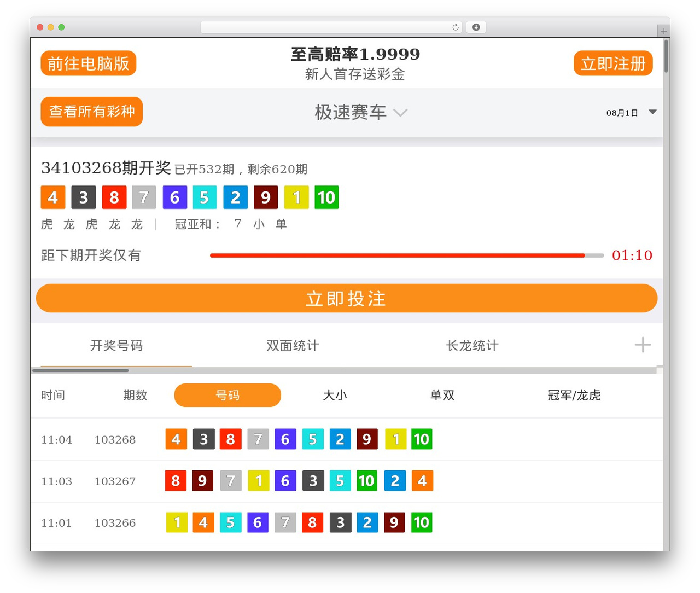Screen dimensions: 700x593
Task: Click the browser reload icon
Action: pos(455,27)
